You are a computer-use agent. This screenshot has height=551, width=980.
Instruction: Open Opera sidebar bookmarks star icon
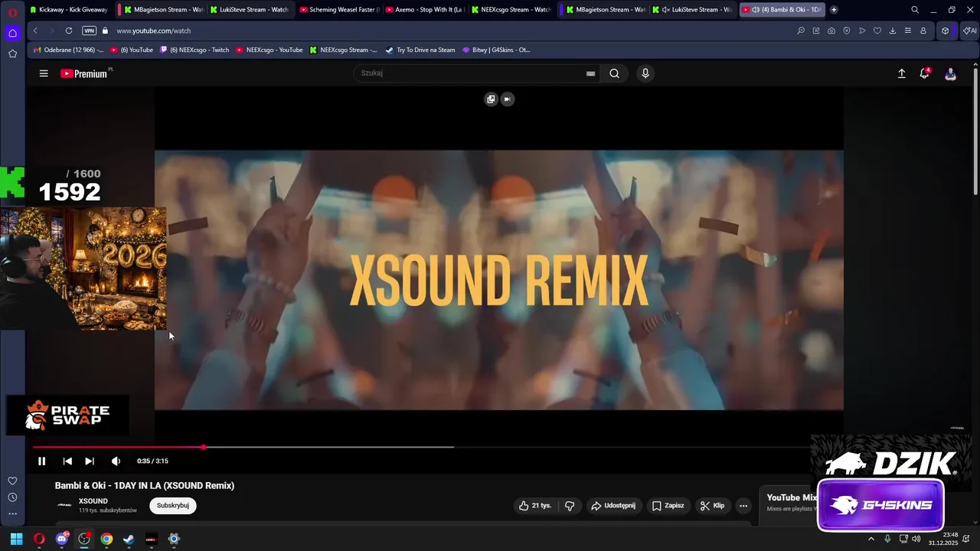[x=12, y=54]
